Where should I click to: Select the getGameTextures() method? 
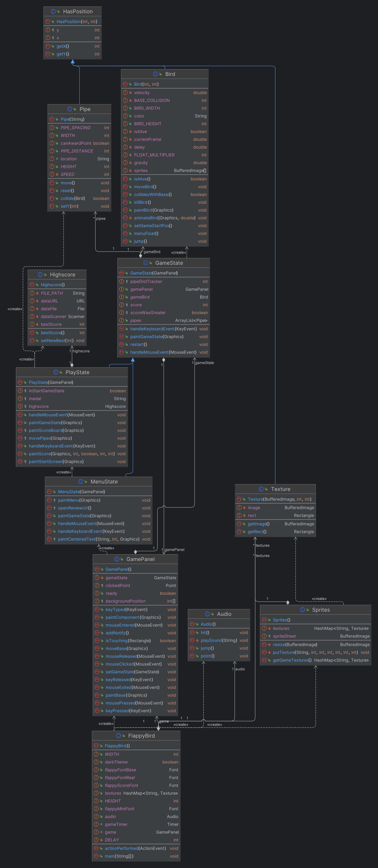pos(316,660)
